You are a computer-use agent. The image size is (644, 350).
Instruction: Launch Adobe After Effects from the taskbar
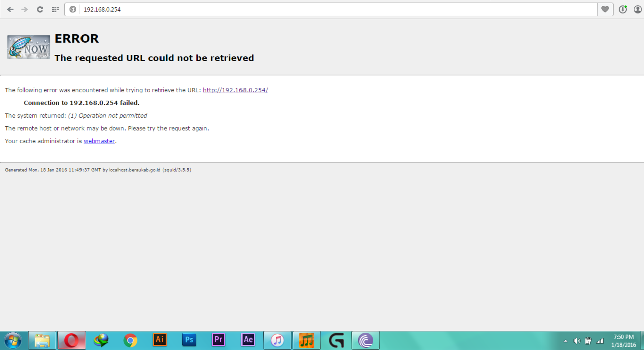pos(248,340)
